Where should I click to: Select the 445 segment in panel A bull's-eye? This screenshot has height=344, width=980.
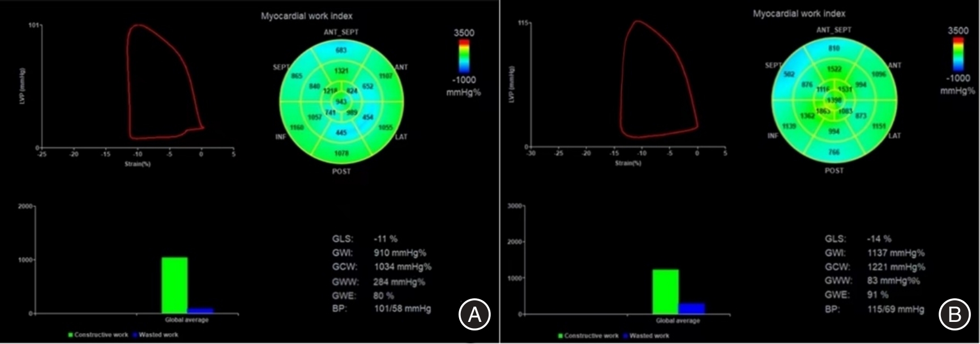click(341, 133)
